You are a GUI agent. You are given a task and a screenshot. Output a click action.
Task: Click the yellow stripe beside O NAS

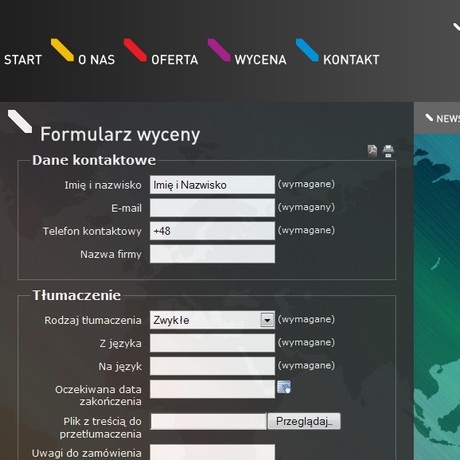tap(62, 50)
